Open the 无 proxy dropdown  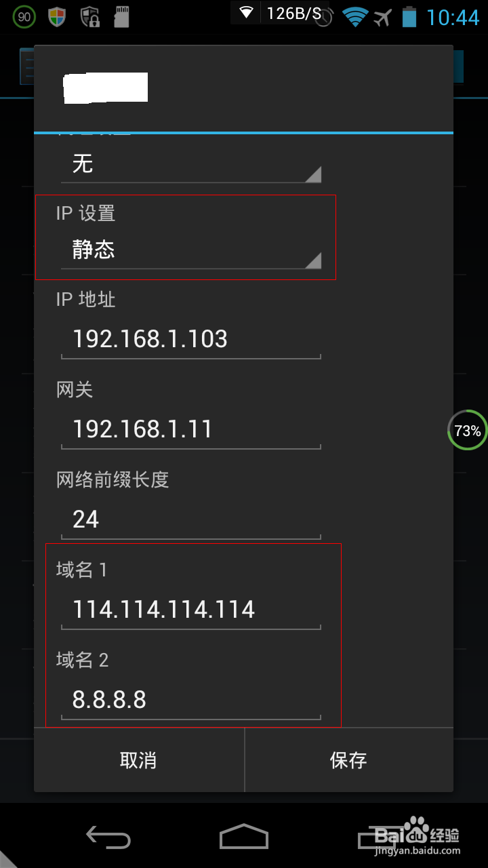pos(191,165)
